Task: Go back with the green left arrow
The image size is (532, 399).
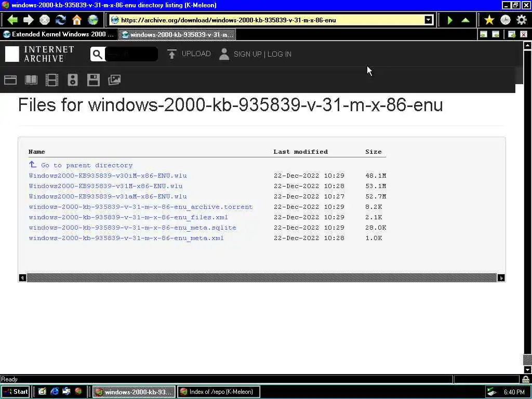Action: (x=12, y=20)
